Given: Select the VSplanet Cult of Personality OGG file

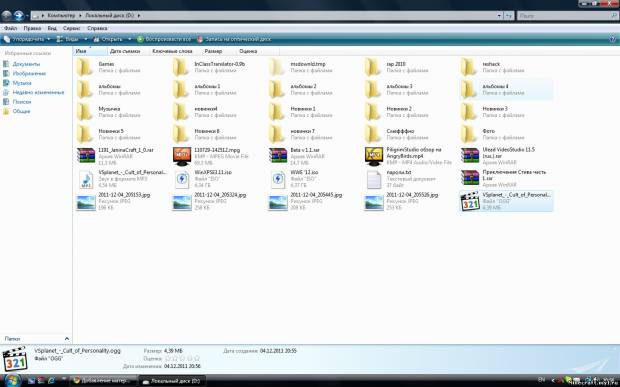Looking at the screenshot, I should point(506,201).
